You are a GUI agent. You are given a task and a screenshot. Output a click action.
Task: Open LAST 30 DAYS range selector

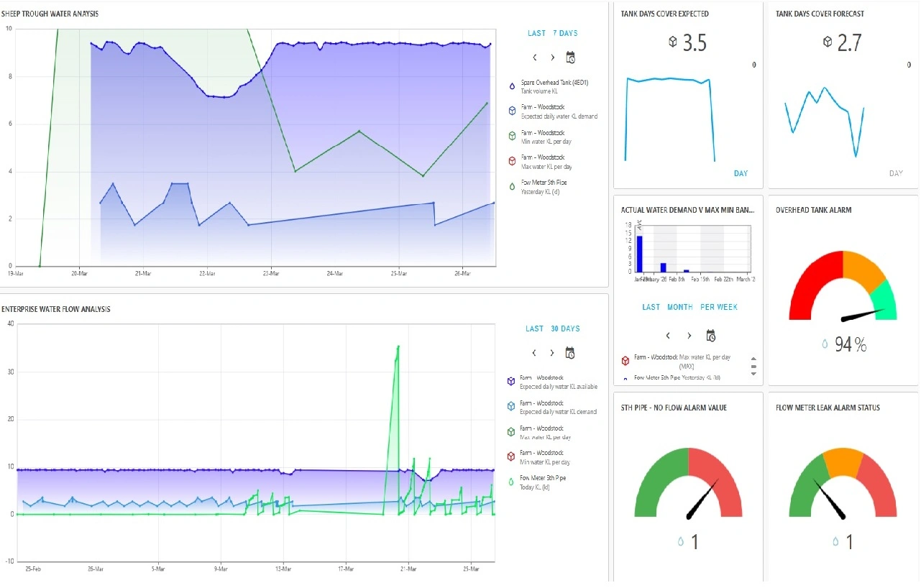tap(552, 329)
